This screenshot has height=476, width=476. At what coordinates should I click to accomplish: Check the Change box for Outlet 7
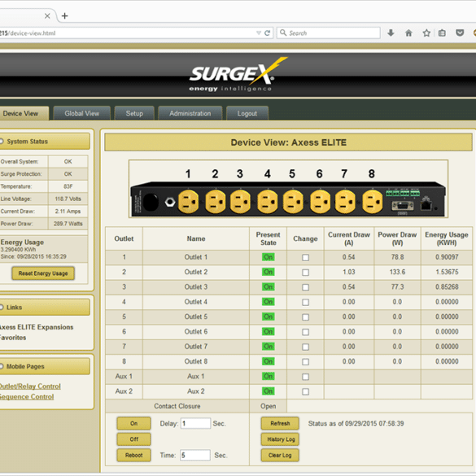305,347
